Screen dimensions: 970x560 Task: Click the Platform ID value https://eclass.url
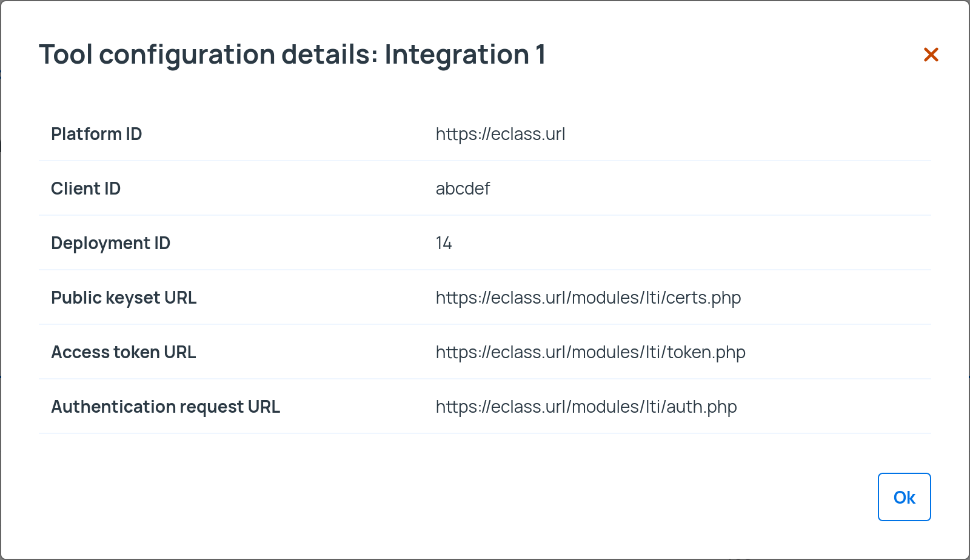coord(500,134)
